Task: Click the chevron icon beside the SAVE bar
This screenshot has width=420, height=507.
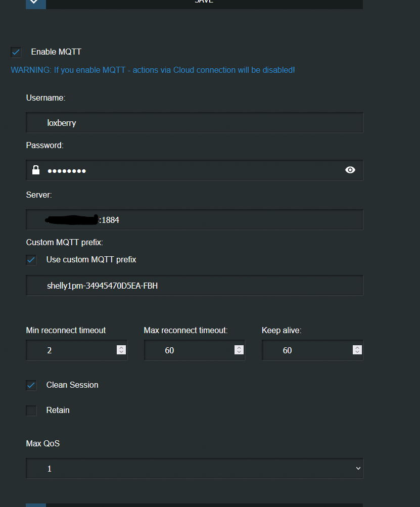Action: pyautogui.click(x=35, y=3)
